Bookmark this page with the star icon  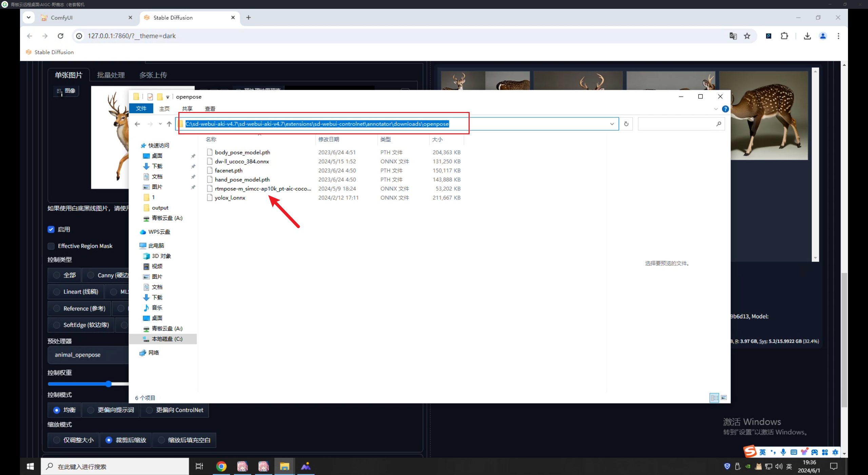click(747, 36)
